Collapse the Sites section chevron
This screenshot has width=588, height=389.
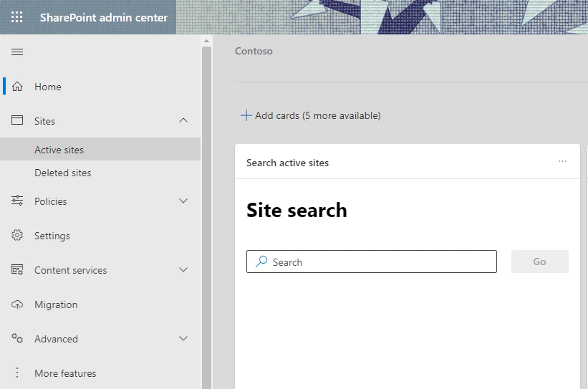tap(183, 120)
